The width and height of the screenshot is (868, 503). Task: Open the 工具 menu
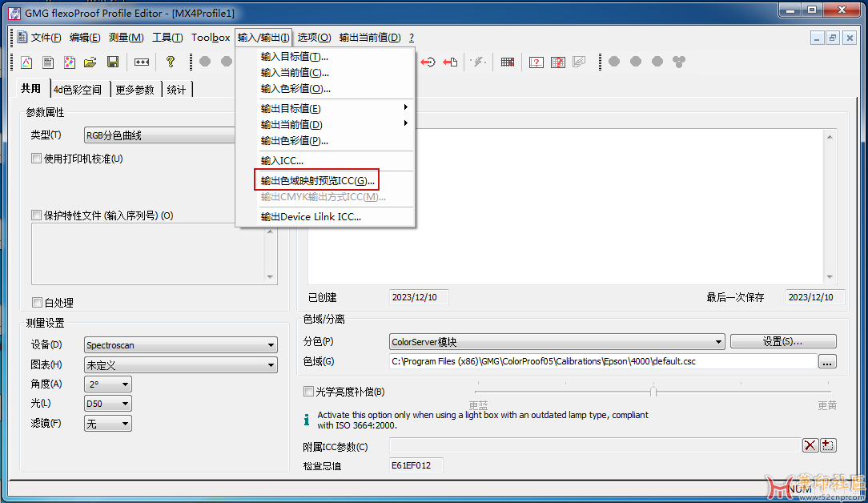click(x=167, y=37)
